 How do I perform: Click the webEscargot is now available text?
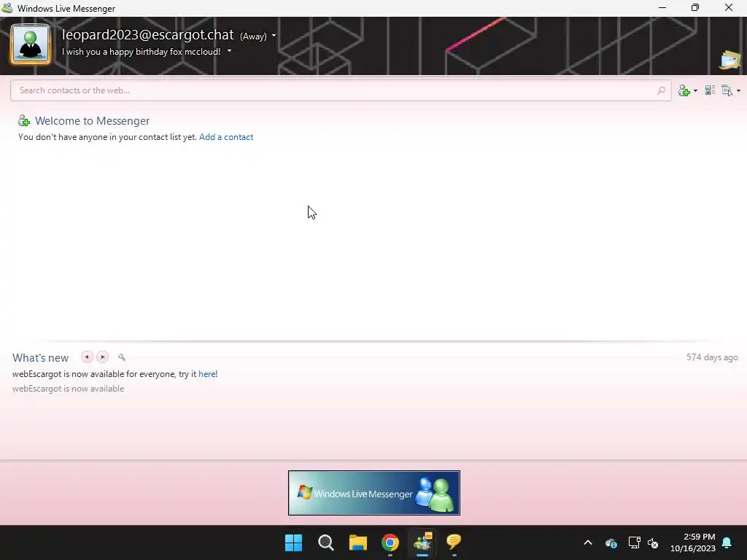[x=68, y=389]
